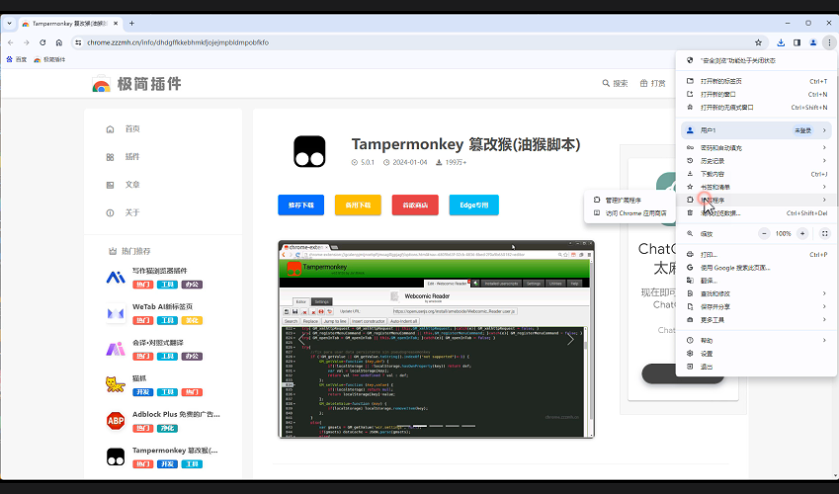This screenshot has height=494, width=839.
Task: Select 打开新的标签页 menu item
Action: (756, 81)
